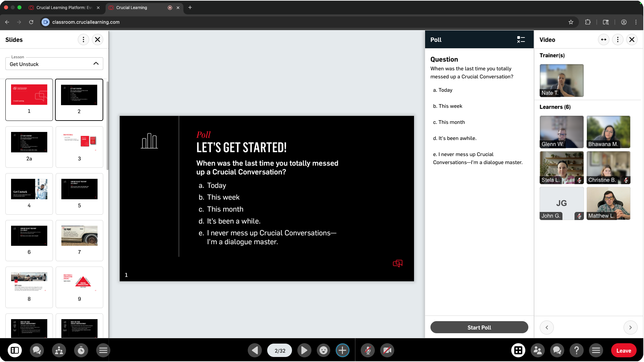Toggle the slides panel icon in bottom toolbar
Viewport: 644px width, 362px height.
[15, 350]
